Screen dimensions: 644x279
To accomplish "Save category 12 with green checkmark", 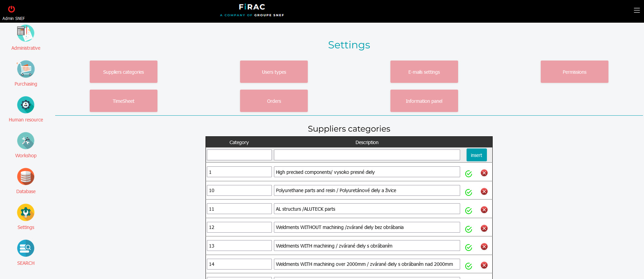I will point(469,229).
